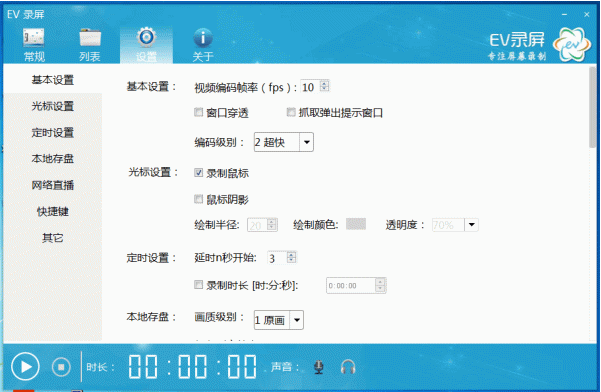Click the 0:00:00 duration field
601x392 pixels.
(351, 285)
